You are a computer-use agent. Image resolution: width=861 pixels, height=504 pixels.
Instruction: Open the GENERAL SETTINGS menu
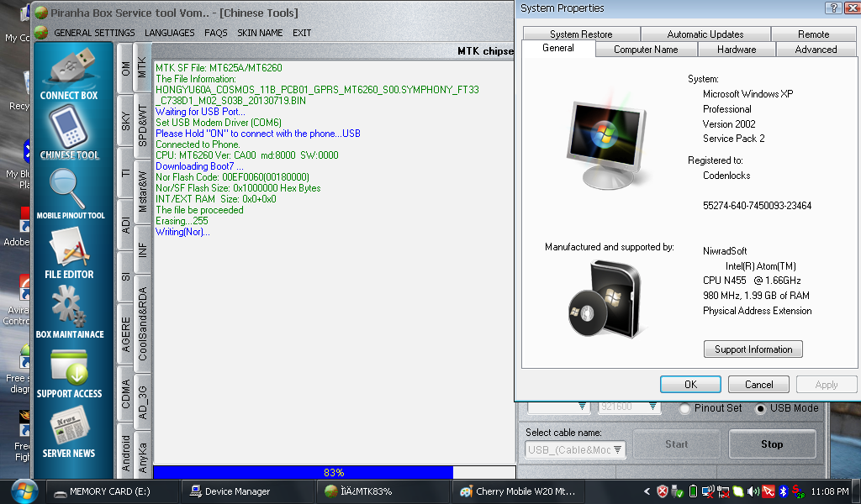click(94, 33)
